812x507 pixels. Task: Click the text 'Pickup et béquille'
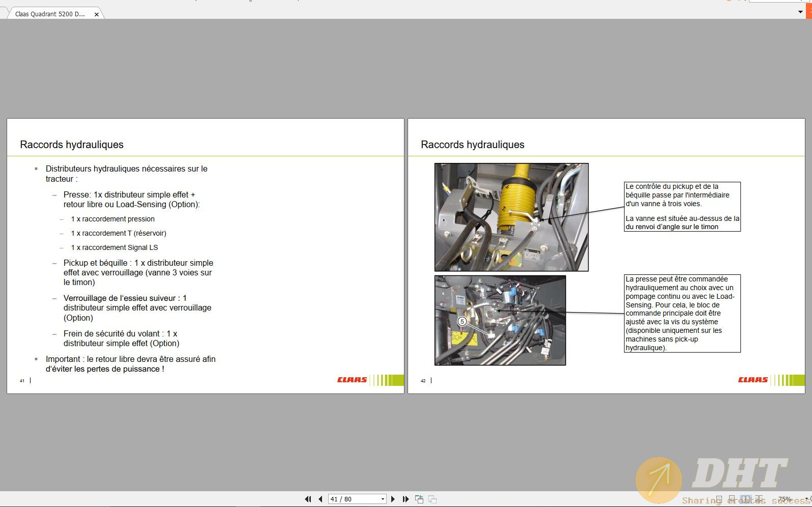(96, 263)
